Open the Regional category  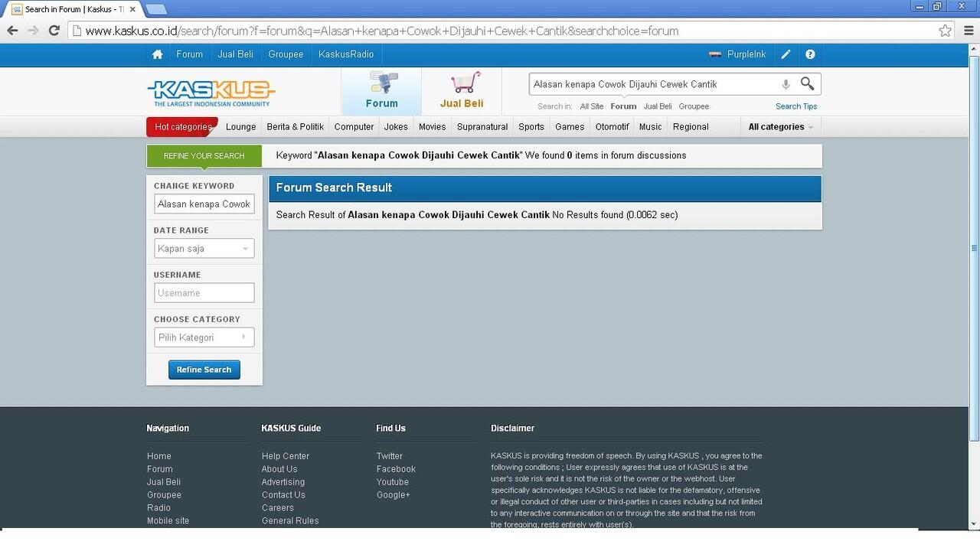[691, 127]
